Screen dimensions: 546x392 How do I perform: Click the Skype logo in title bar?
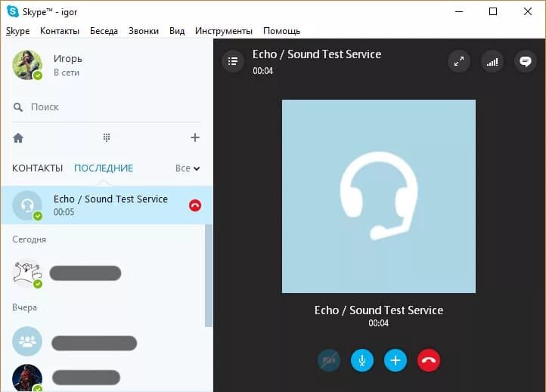(13, 11)
